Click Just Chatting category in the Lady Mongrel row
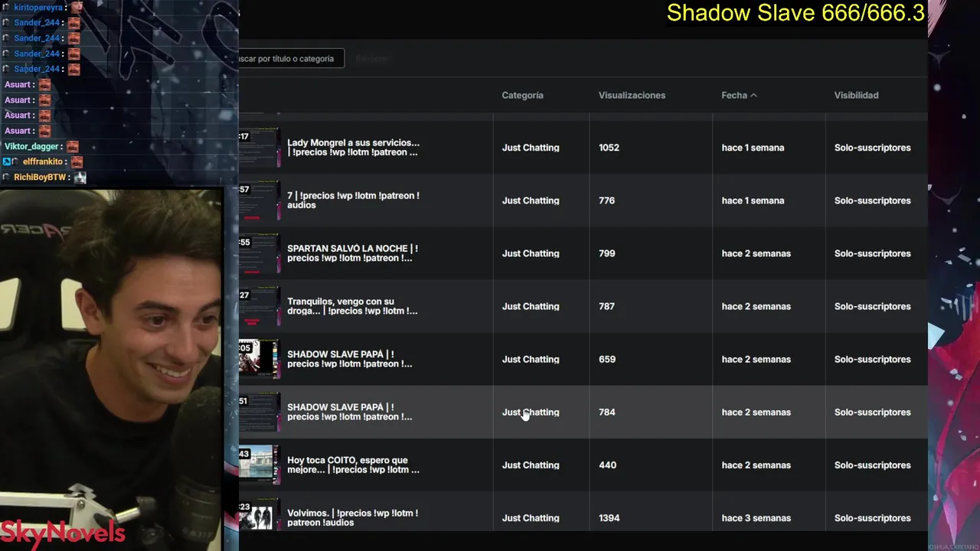The image size is (980, 551). pos(531,148)
